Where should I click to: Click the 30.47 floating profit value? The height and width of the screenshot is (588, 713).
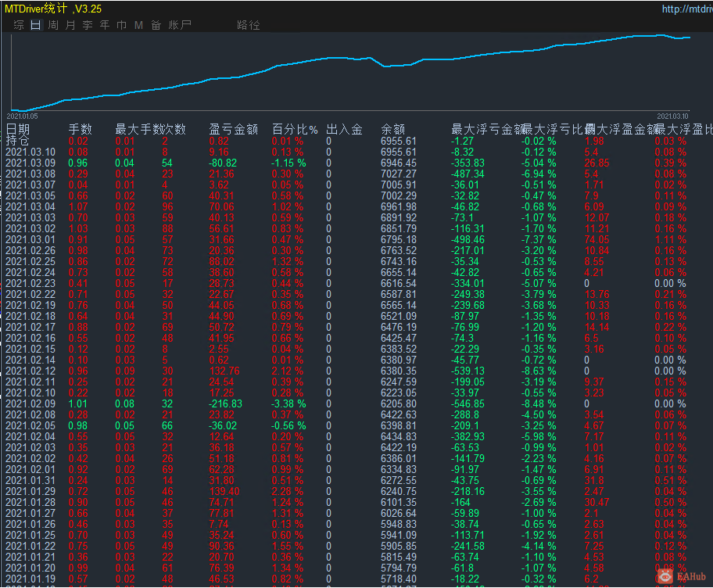pyautogui.click(x=597, y=502)
